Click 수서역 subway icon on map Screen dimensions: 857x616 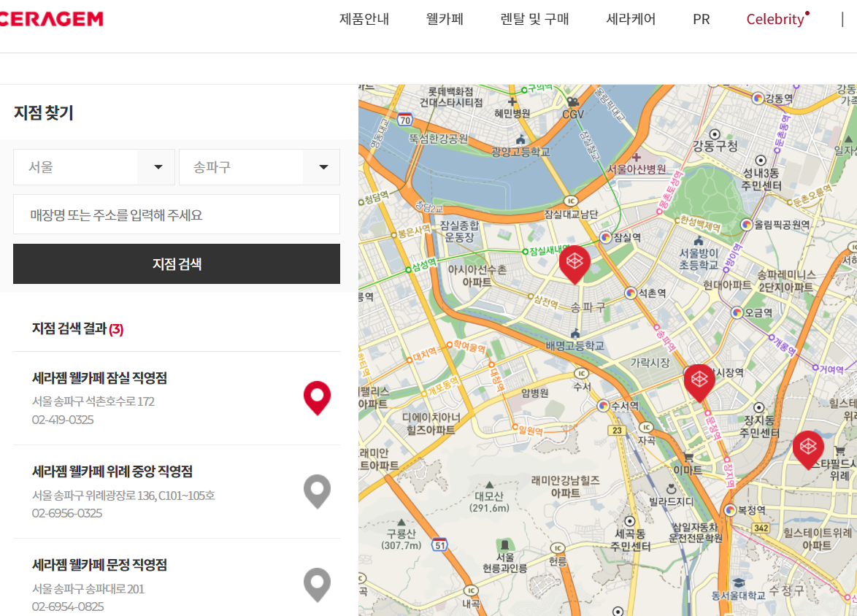click(604, 406)
